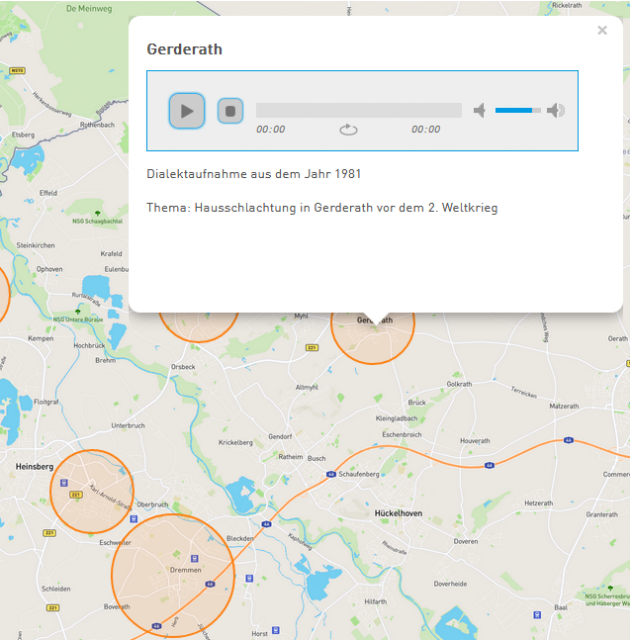
Task: Click the Unterbruch place label
Action: 128,425
